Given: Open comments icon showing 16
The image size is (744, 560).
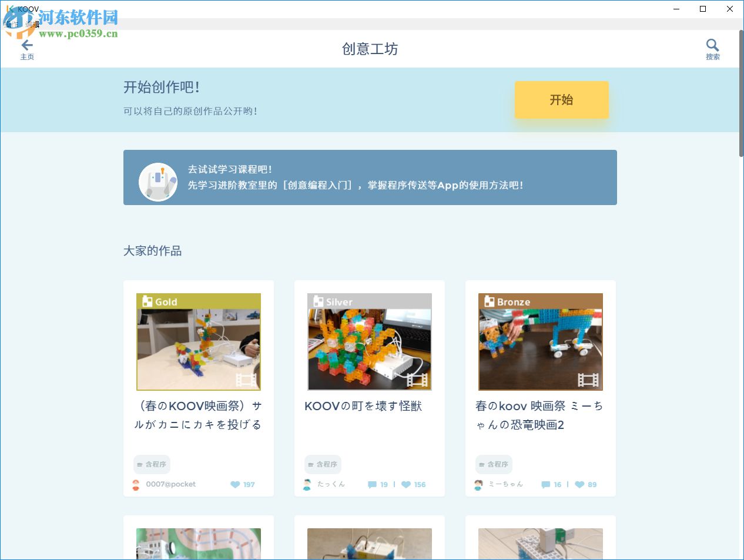Looking at the screenshot, I should (x=545, y=485).
